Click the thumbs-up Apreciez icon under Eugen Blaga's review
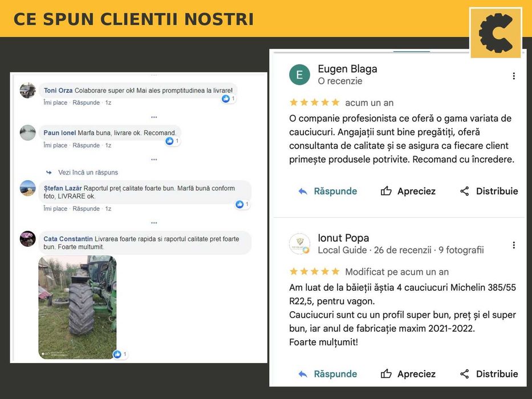This screenshot has height=399, width=532. pyautogui.click(x=386, y=191)
